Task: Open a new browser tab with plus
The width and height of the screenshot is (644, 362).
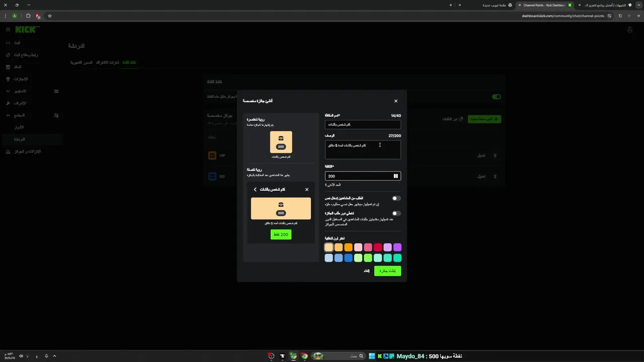Action: coord(450,5)
